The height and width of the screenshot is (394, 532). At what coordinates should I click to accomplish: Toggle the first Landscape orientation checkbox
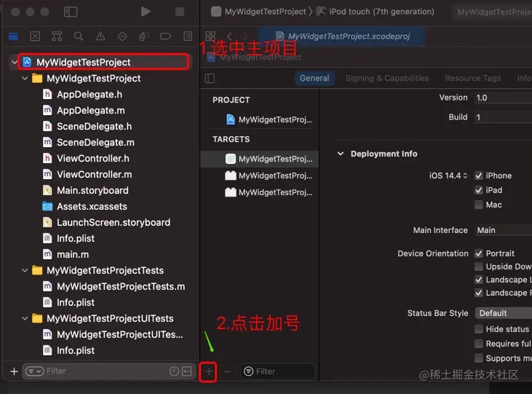(478, 280)
